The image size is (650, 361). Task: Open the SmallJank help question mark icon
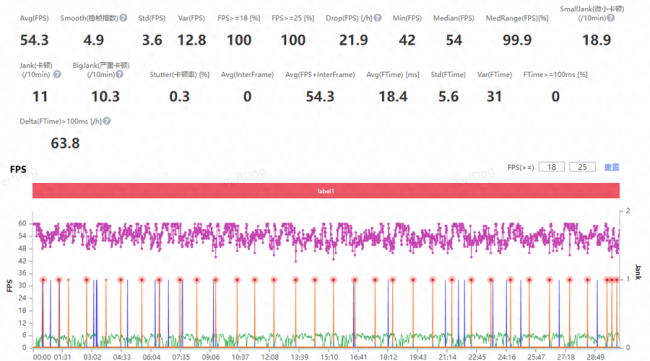click(x=611, y=18)
